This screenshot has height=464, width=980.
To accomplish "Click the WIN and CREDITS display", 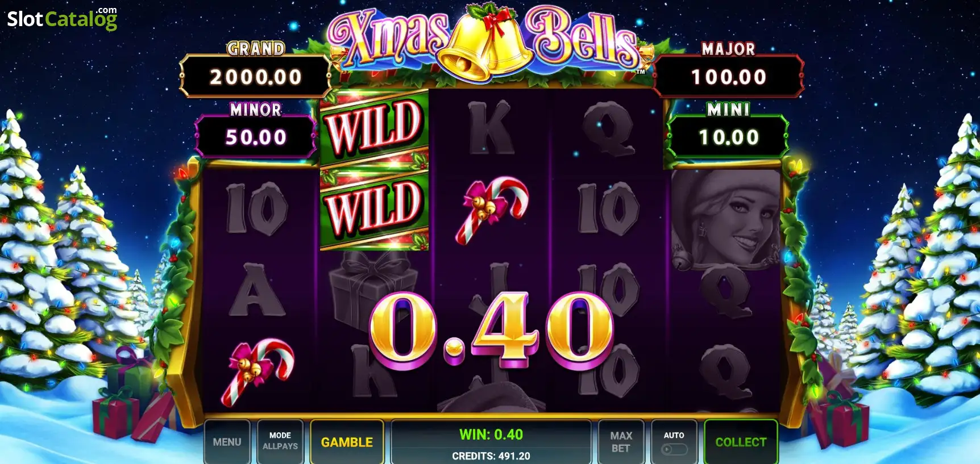I will click(x=491, y=444).
